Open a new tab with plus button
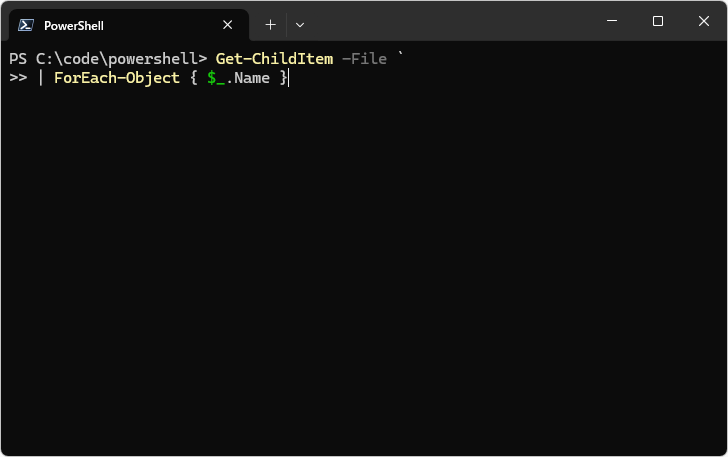Screen dimensions: 728x457 point(270,25)
